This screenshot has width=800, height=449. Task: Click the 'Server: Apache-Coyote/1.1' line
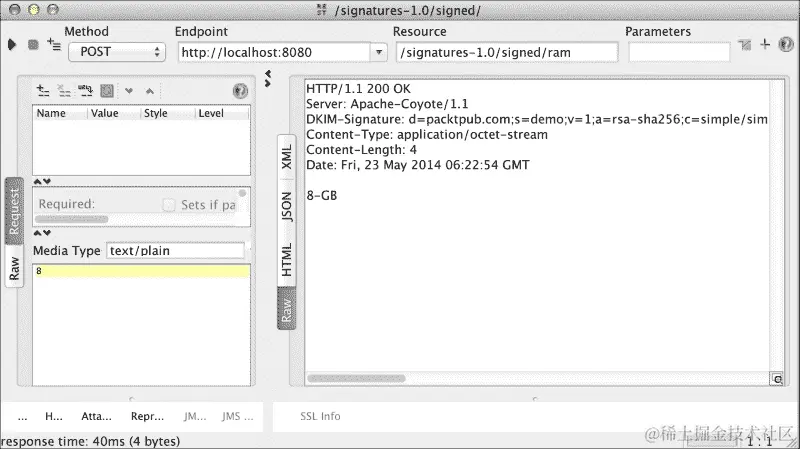tap(387, 104)
